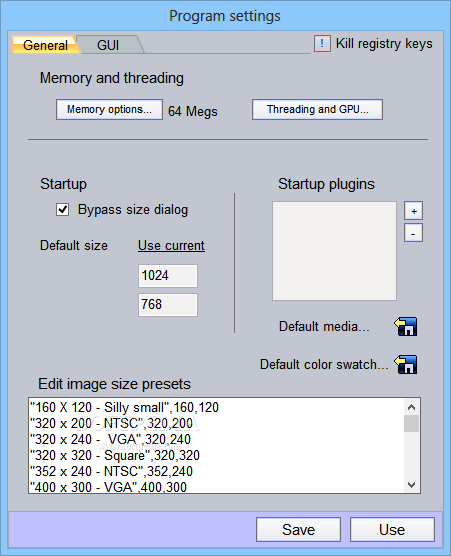This screenshot has width=451, height=556.
Task: Click the presets scrollbar down arrow
Action: click(x=411, y=484)
